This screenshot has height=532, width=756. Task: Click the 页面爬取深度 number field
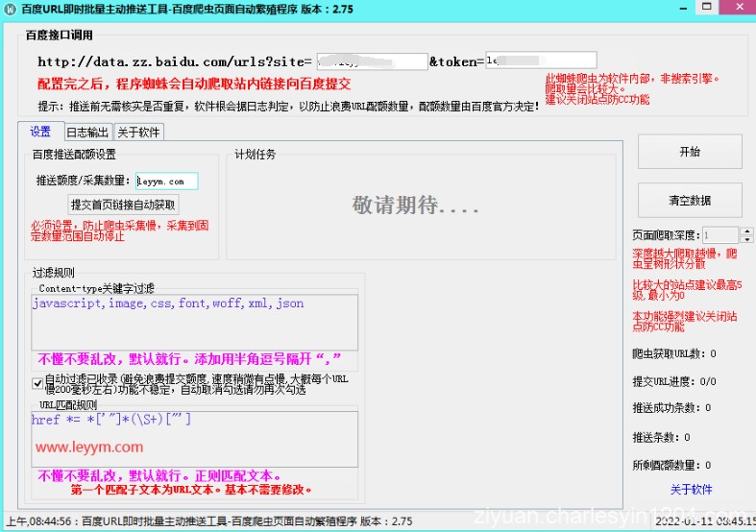click(719, 235)
